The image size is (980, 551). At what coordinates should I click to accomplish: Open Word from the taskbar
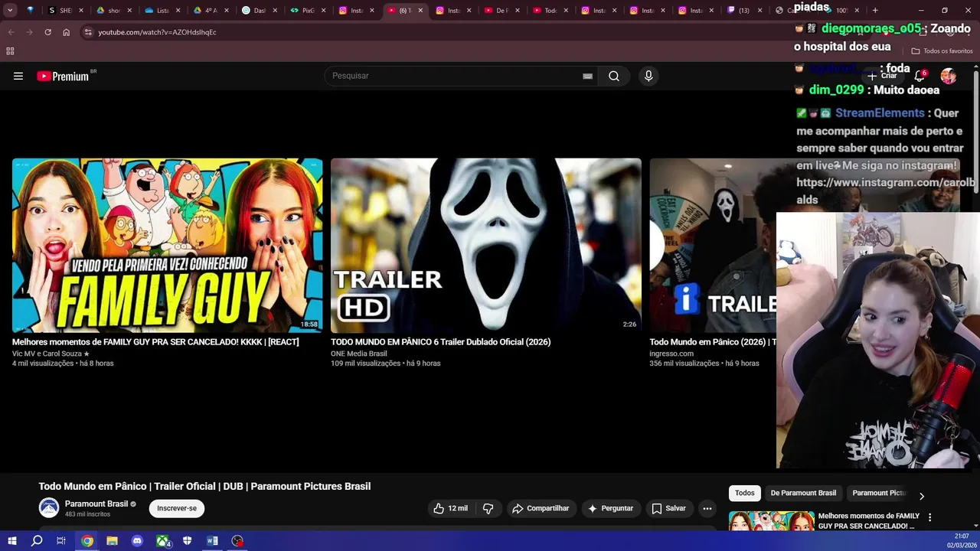(212, 541)
